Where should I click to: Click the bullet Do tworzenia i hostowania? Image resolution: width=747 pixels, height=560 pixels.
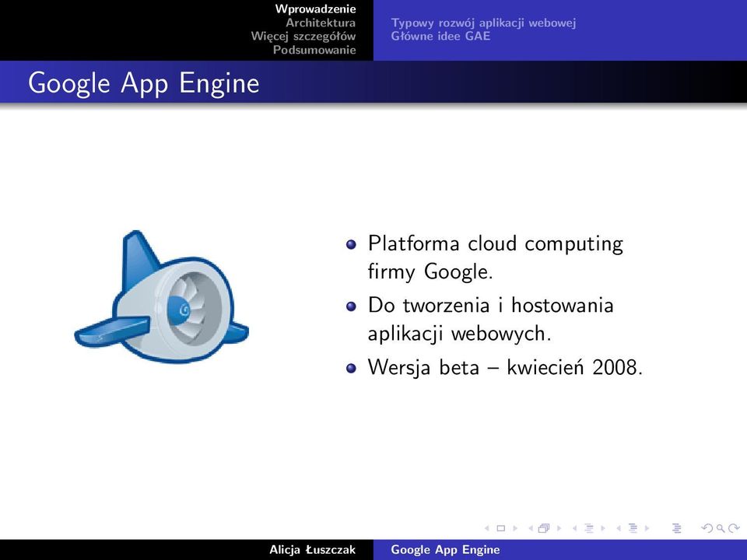(491, 305)
